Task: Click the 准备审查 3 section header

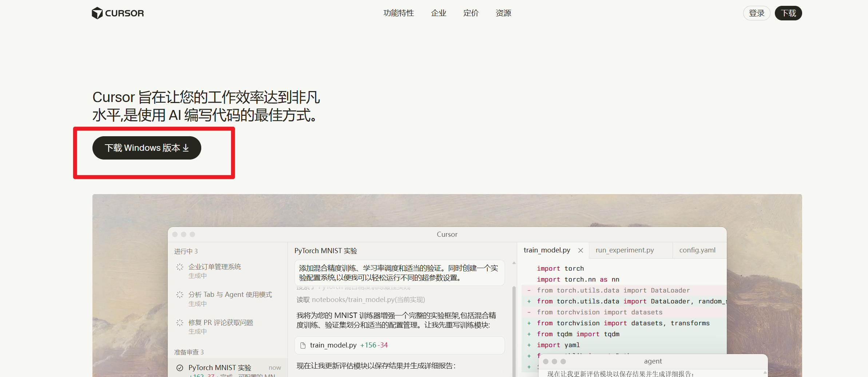Action: click(189, 352)
